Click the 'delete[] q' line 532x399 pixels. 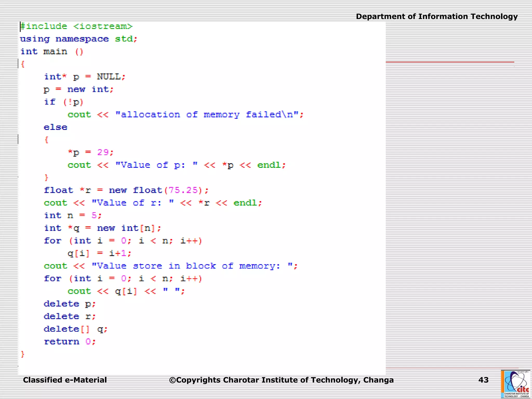click(x=75, y=329)
